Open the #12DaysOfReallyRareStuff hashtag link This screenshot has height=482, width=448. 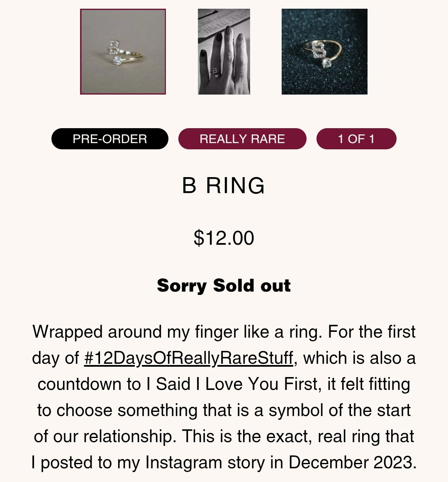pos(188,358)
